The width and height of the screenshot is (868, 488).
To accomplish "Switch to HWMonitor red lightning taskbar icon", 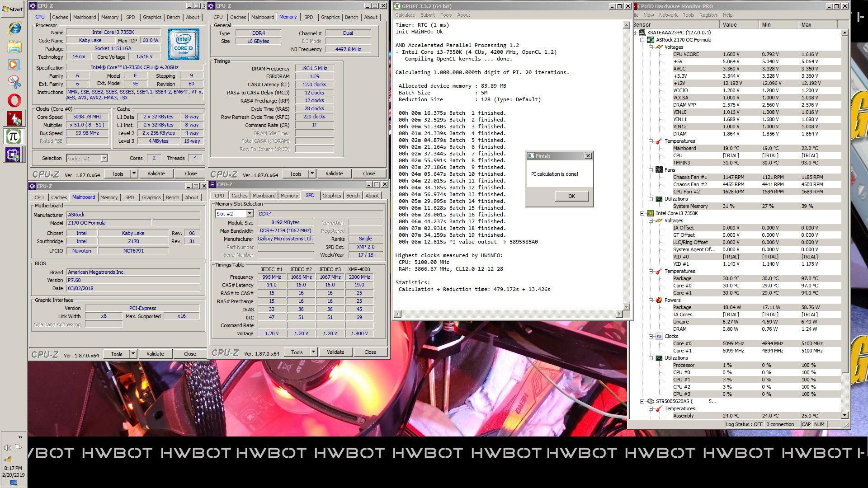I will pos(14,118).
